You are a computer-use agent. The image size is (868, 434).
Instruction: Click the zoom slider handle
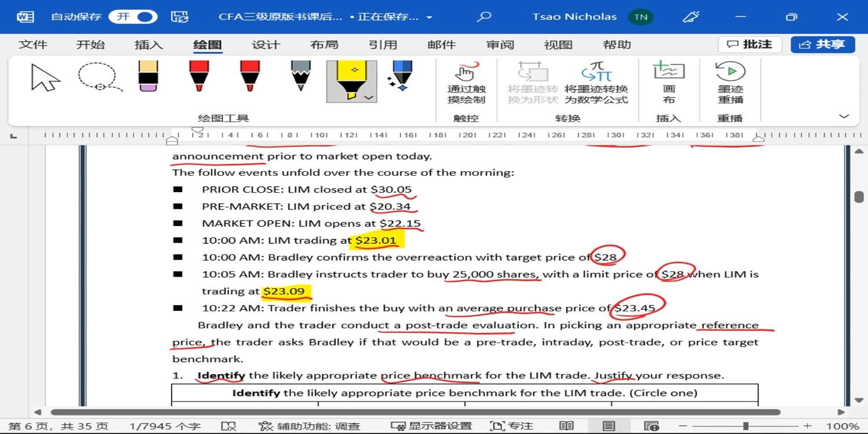pyautogui.click(x=745, y=426)
